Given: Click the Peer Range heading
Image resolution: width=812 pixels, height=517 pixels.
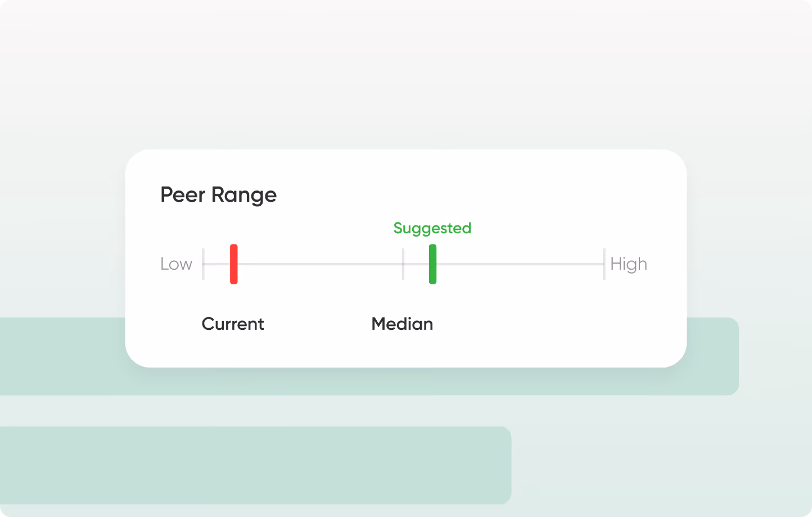Looking at the screenshot, I should pyautogui.click(x=218, y=195).
